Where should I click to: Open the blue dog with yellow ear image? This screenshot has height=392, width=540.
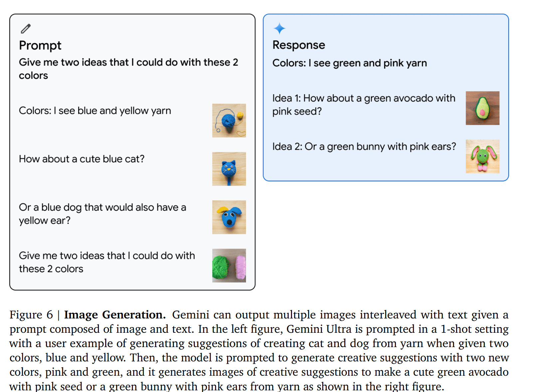tap(229, 217)
